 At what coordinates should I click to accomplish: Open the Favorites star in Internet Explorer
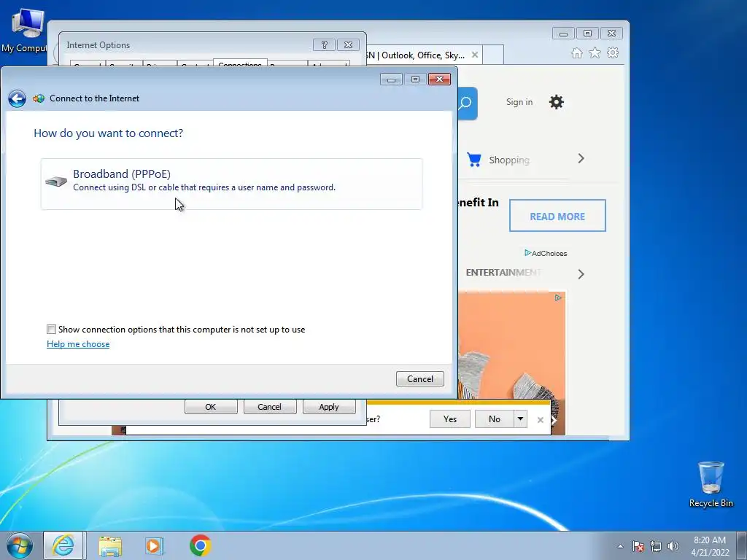(595, 52)
